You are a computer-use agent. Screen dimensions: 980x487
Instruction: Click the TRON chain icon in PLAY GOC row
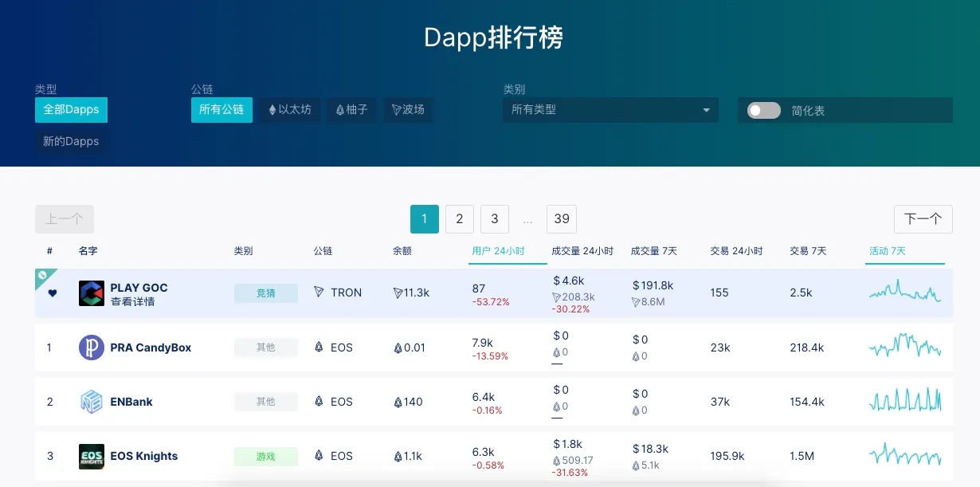click(x=319, y=293)
